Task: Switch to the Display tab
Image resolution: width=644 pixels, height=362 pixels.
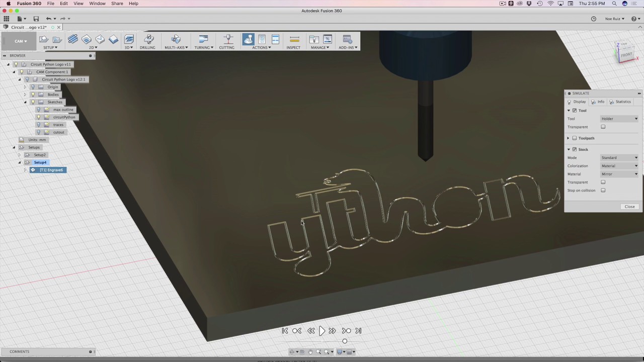Action: 577,102
